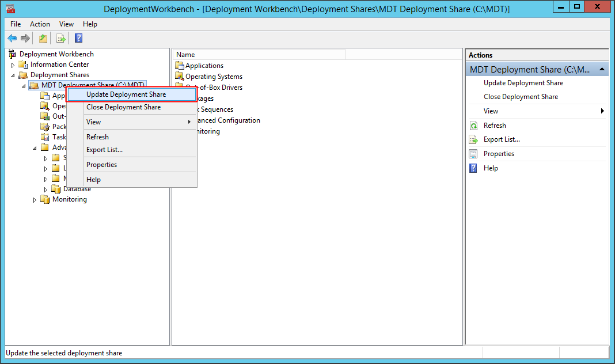Open the Action menu in menu bar
The height and width of the screenshot is (364, 615).
[x=40, y=24]
